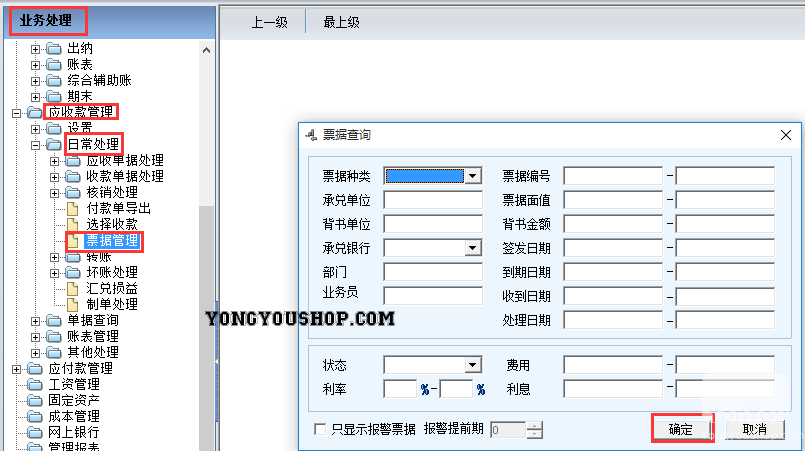The height and width of the screenshot is (451, 805).
Task: Decrease the 报警提前期 spinner value
Action: 534,434
